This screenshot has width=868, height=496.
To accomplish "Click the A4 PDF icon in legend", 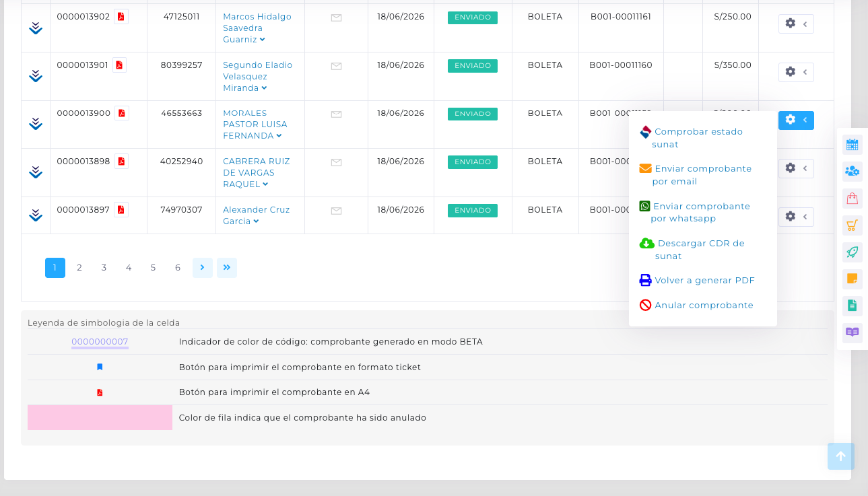I will [100, 392].
